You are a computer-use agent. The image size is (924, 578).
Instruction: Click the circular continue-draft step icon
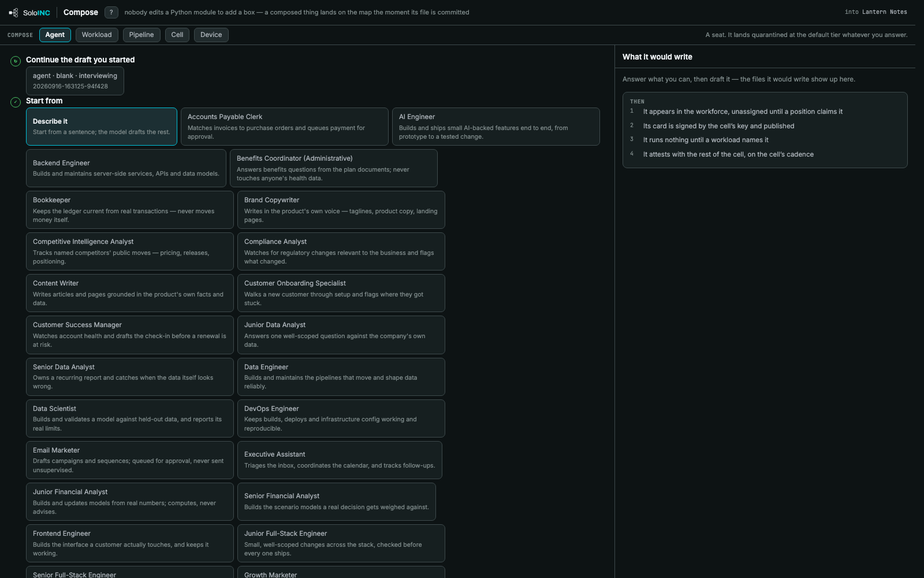click(16, 61)
